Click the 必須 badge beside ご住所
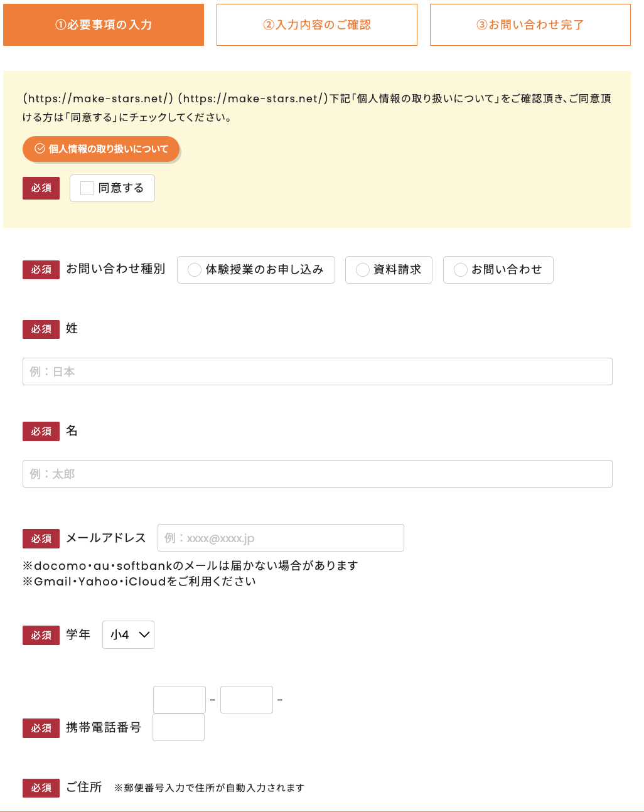 tap(41, 788)
